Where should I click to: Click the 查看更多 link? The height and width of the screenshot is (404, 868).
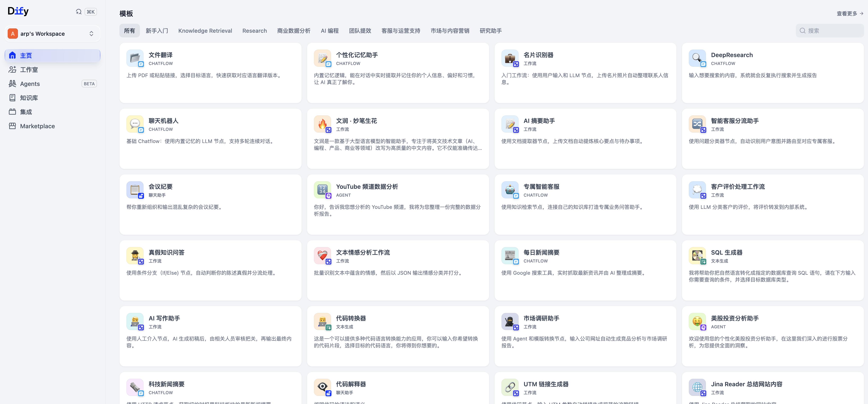(850, 13)
